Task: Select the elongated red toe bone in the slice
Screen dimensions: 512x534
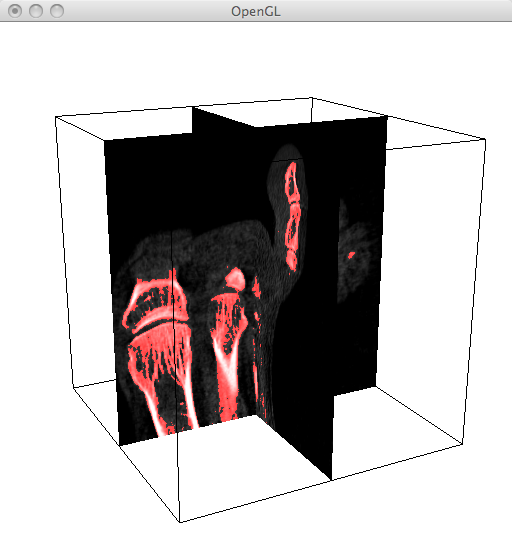Action: point(293,216)
